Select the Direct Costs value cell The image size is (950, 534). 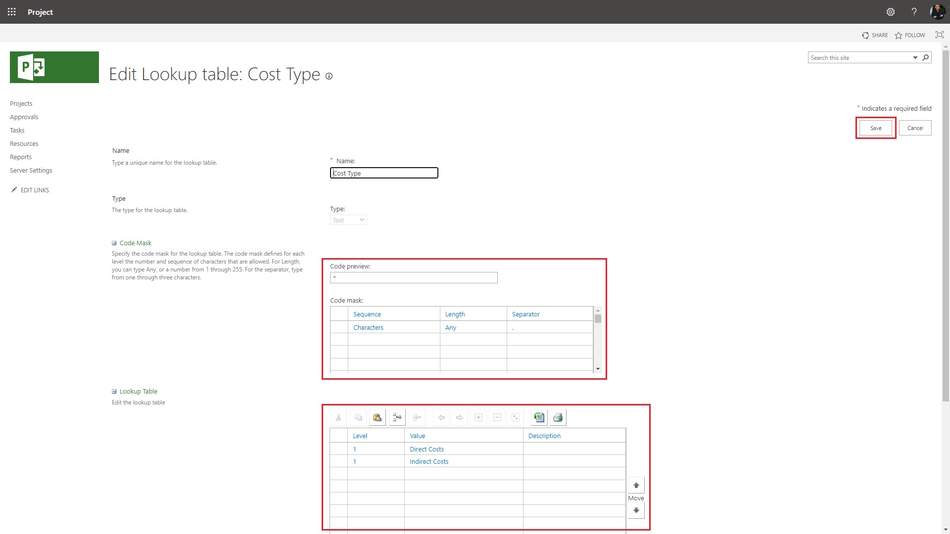(463, 449)
